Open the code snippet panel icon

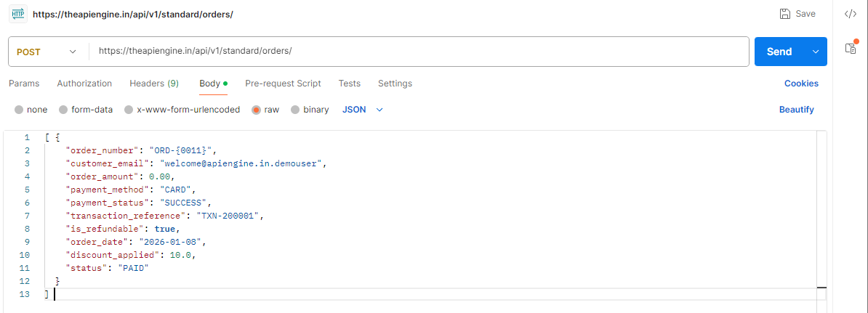850,14
